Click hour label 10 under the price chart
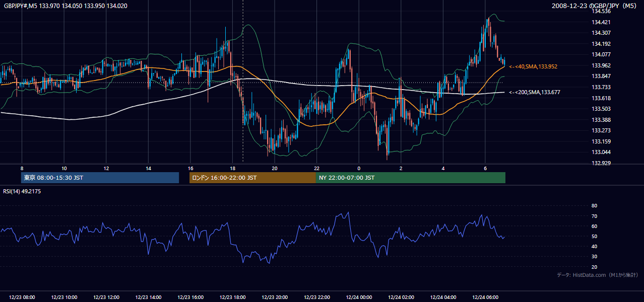Image resolution: width=644 pixels, height=302 pixels. (x=64, y=168)
